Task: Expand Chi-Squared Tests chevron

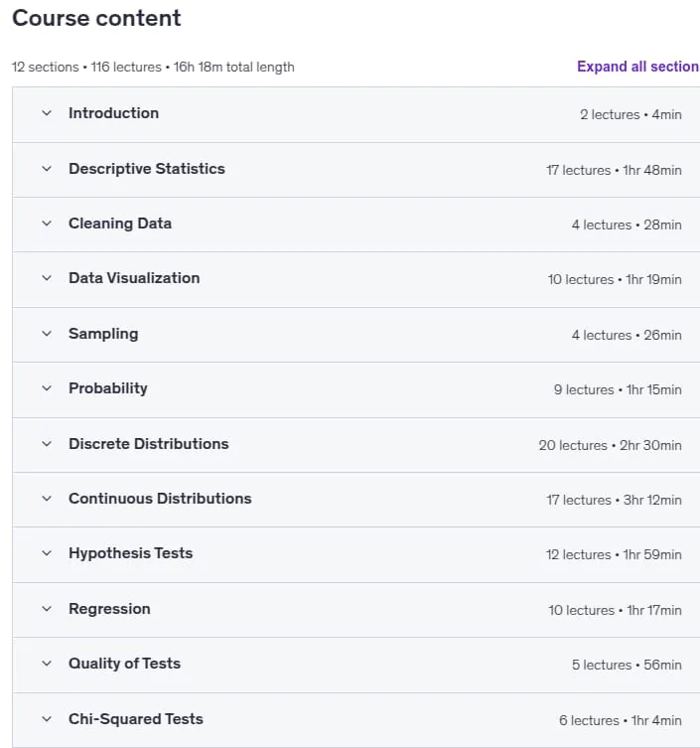Action: click(x=47, y=719)
